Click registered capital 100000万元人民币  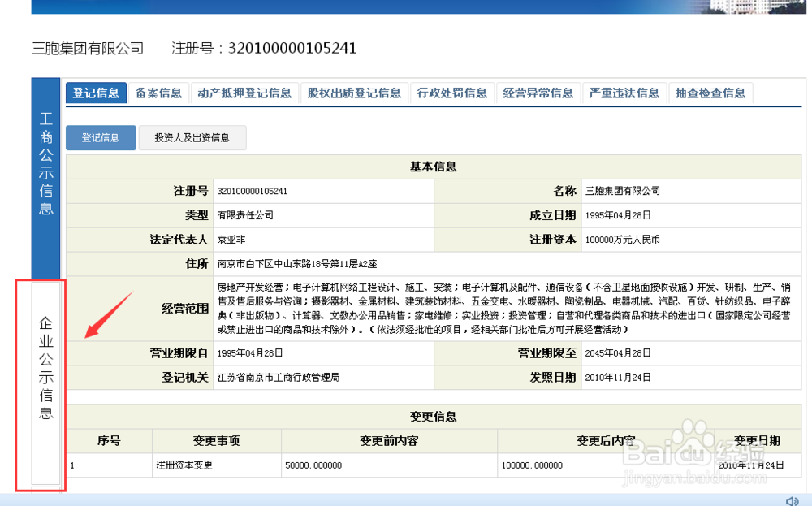click(623, 240)
